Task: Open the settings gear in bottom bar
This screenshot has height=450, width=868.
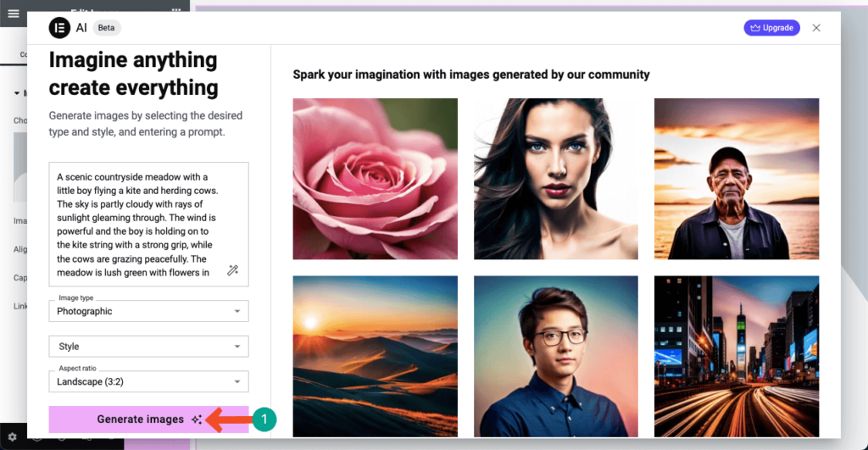Action: (x=13, y=438)
